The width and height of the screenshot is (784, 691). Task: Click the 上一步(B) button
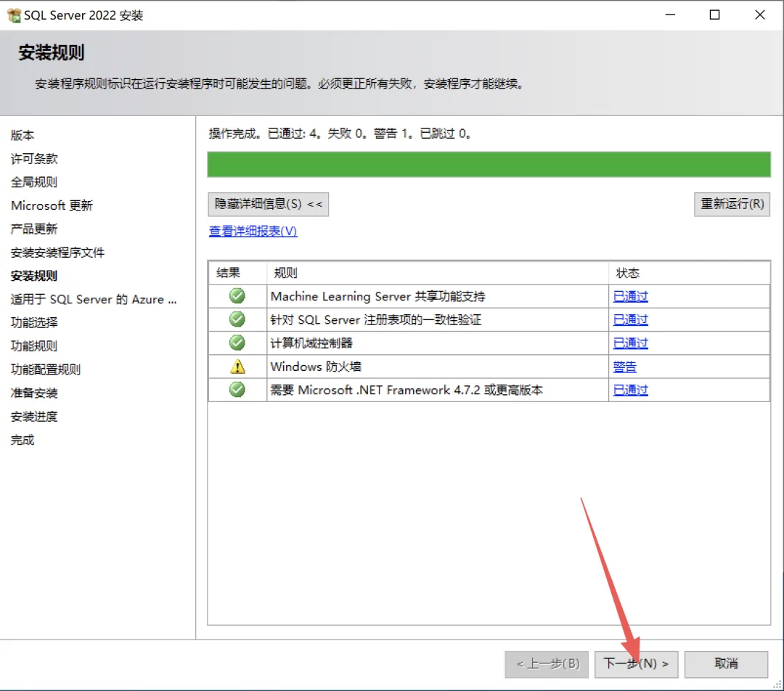[547, 664]
